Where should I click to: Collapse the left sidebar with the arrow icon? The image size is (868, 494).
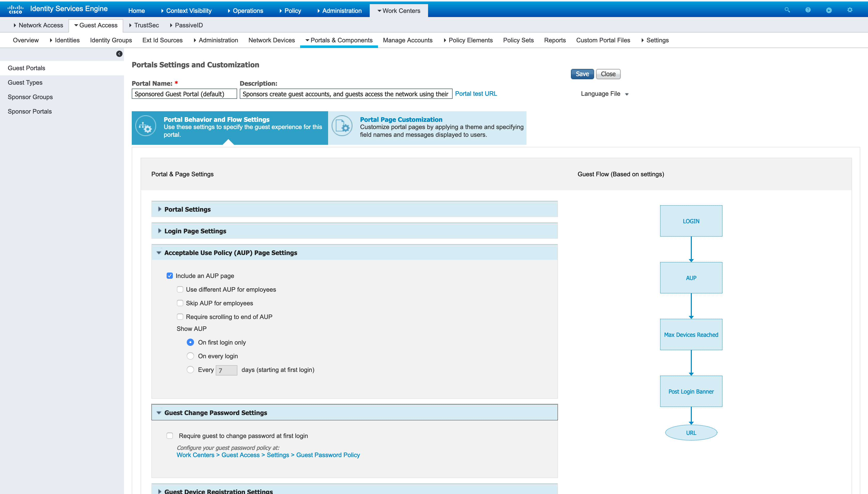[119, 54]
